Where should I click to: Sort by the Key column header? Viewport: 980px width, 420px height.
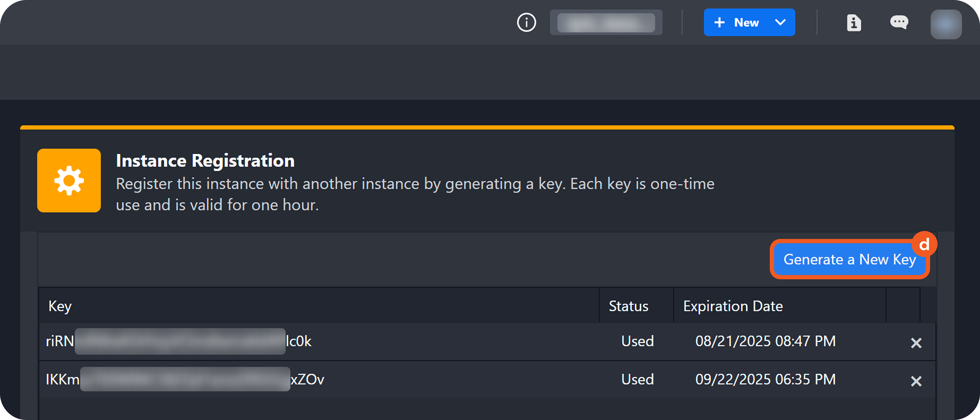(60, 306)
